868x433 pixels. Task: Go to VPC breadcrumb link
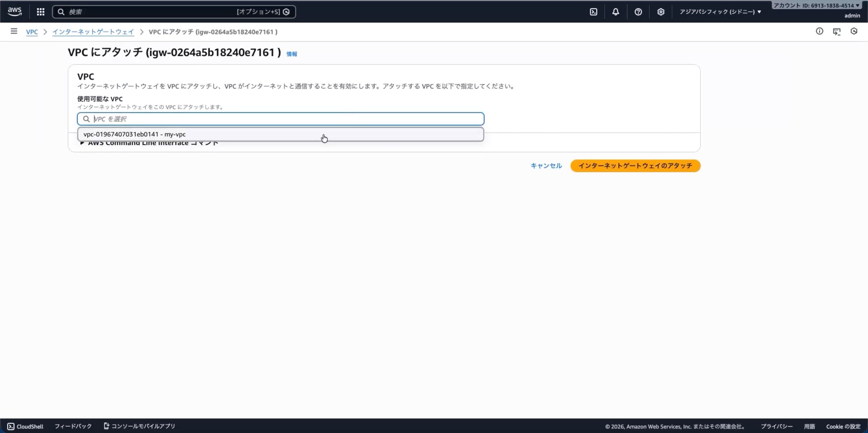point(32,32)
